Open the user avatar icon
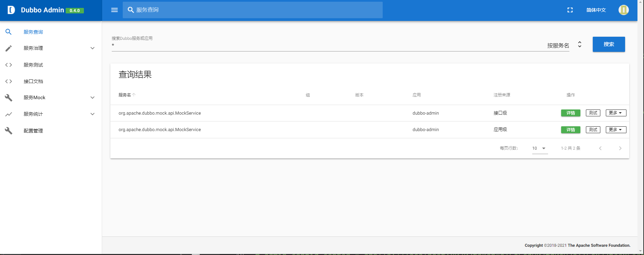Viewport: 644px width, 255px height. [x=624, y=10]
